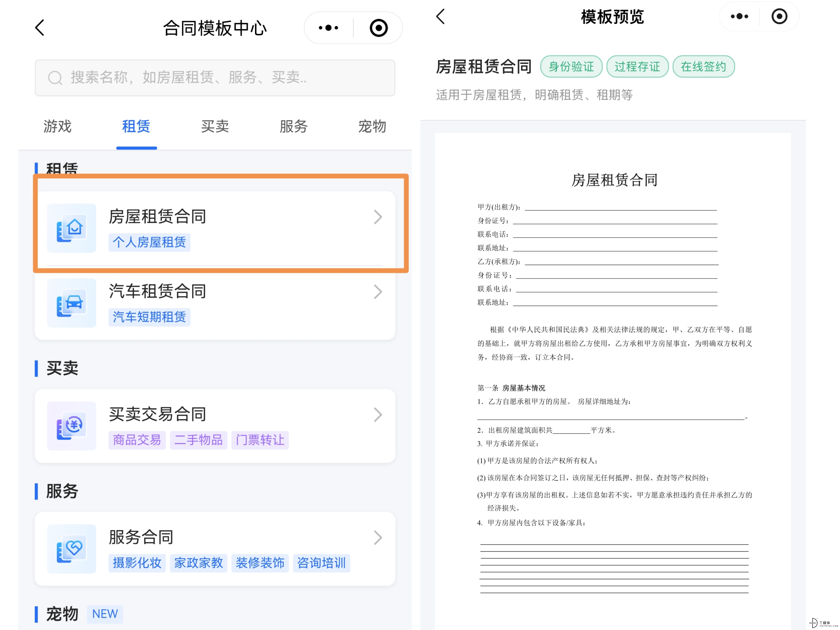
Task: Switch to the 游戏 tab
Action: [x=57, y=126]
